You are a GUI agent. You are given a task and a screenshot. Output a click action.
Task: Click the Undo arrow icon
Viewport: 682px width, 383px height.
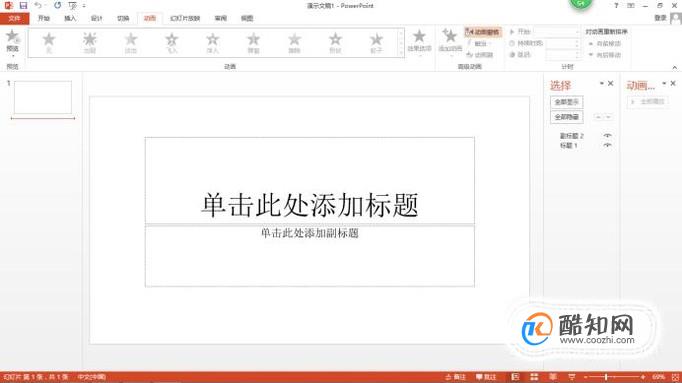pyautogui.click(x=38, y=6)
